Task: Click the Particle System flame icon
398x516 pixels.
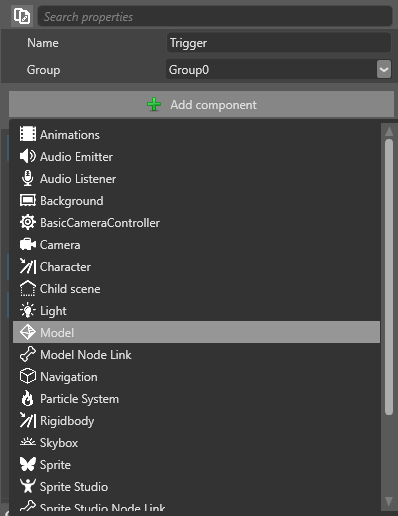Action: pos(28,399)
